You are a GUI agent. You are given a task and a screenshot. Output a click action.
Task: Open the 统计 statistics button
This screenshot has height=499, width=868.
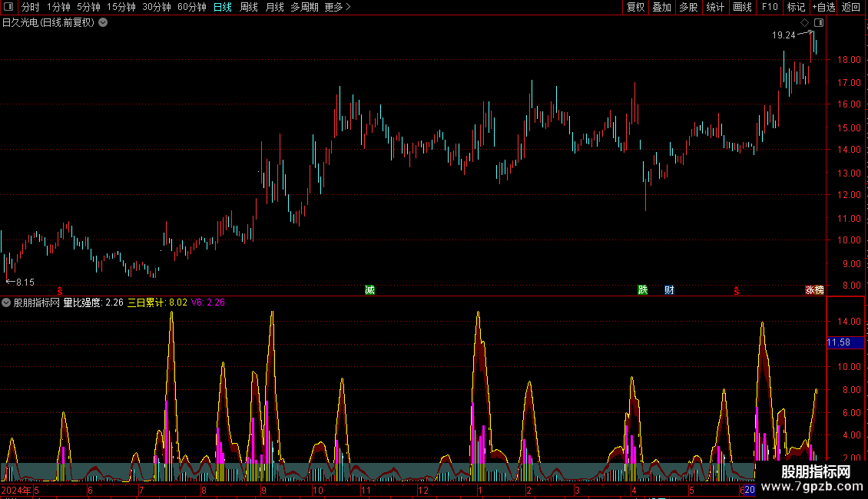click(x=715, y=7)
